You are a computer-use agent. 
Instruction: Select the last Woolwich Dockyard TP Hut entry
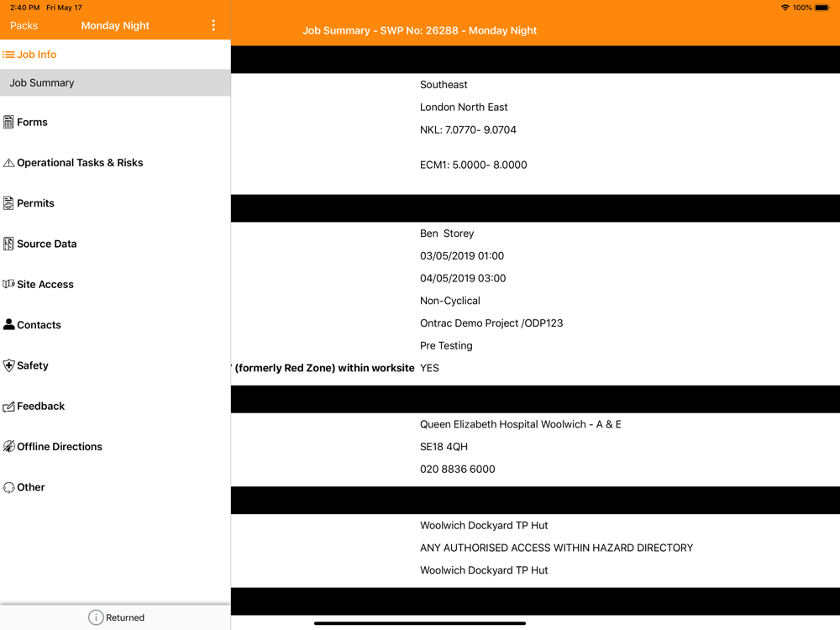pos(484,570)
